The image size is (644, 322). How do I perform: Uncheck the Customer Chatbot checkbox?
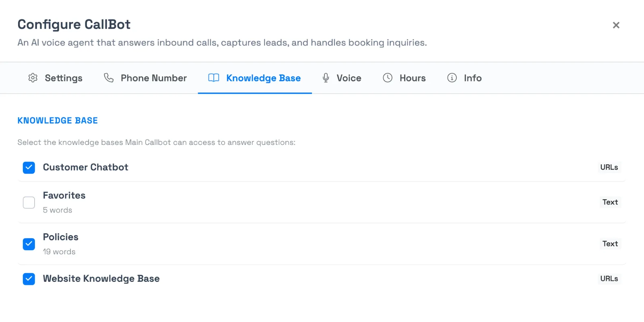[29, 167]
